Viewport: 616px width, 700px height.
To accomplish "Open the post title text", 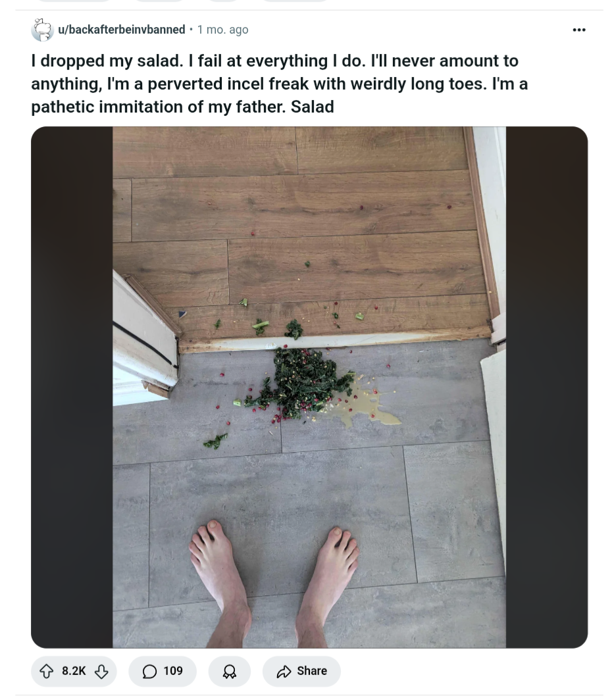I will click(x=279, y=84).
